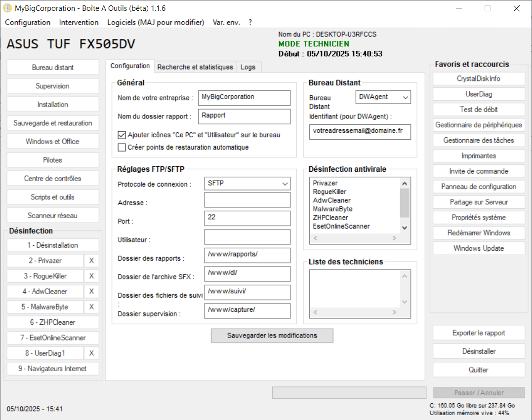Viewport: 532px width, 420px height.
Task: Click the down arrow of antivirus list scrollbar
Action: (x=405, y=228)
